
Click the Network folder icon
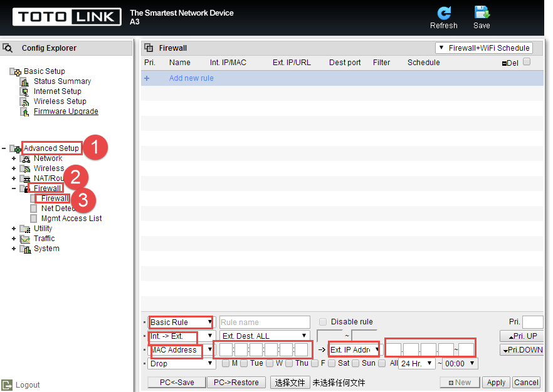25,158
